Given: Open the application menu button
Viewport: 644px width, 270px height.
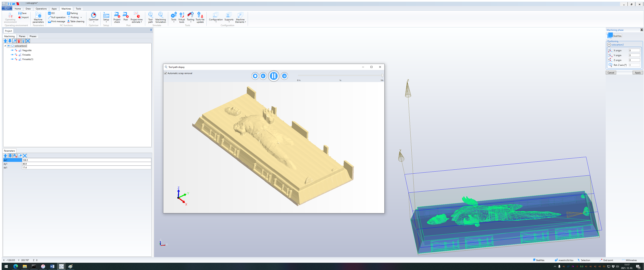Looking at the screenshot, I should point(7,9).
